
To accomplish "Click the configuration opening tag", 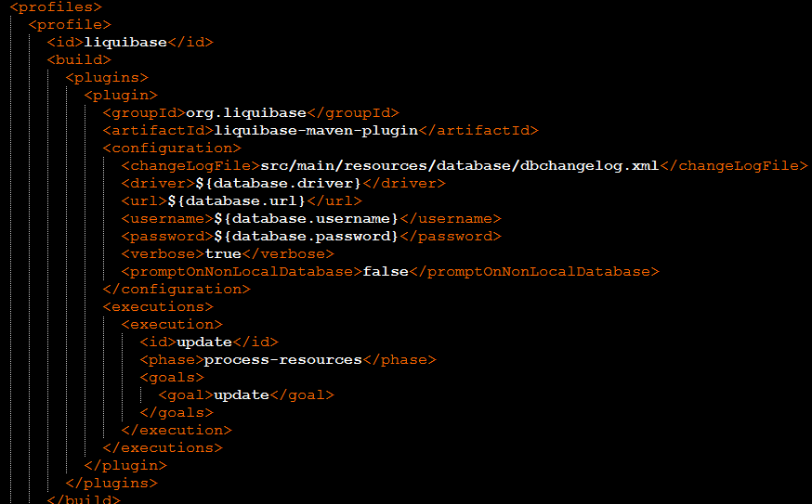I will point(172,148).
